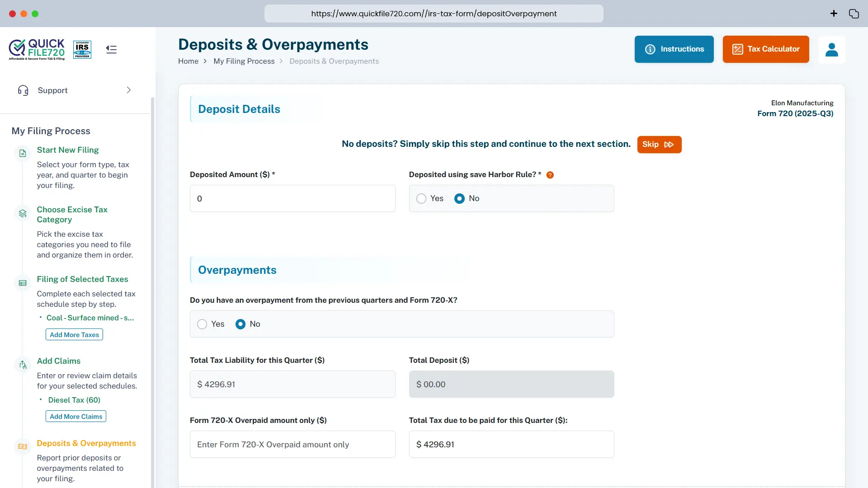Click the Skip button
868x488 pixels.
click(x=659, y=145)
